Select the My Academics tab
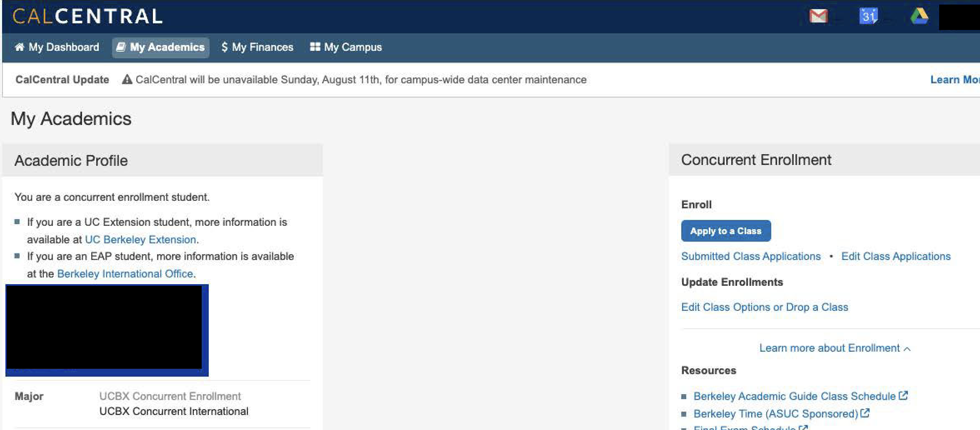The width and height of the screenshot is (980, 430). [160, 47]
